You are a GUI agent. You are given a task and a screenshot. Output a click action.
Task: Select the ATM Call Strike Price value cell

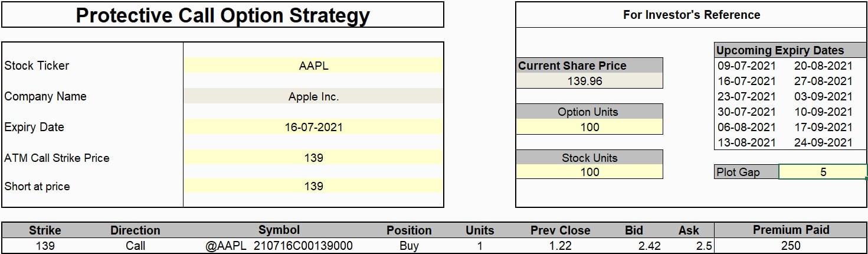point(313,158)
